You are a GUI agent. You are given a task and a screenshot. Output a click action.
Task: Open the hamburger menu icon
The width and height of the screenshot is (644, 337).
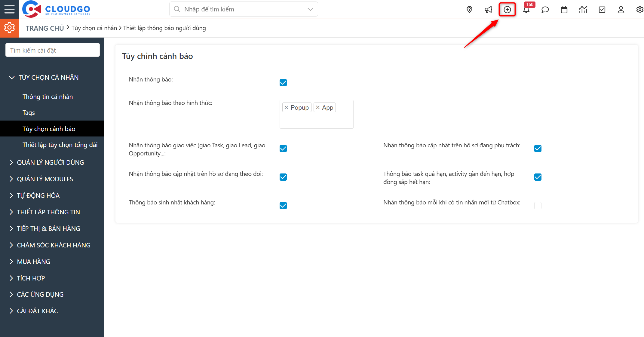(9, 9)
